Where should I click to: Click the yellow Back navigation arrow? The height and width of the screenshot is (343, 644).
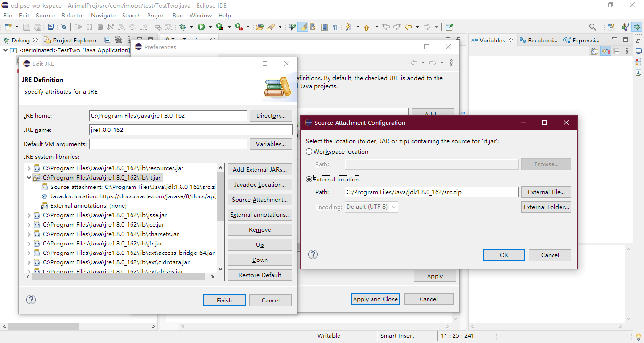[x=408, y=27]
